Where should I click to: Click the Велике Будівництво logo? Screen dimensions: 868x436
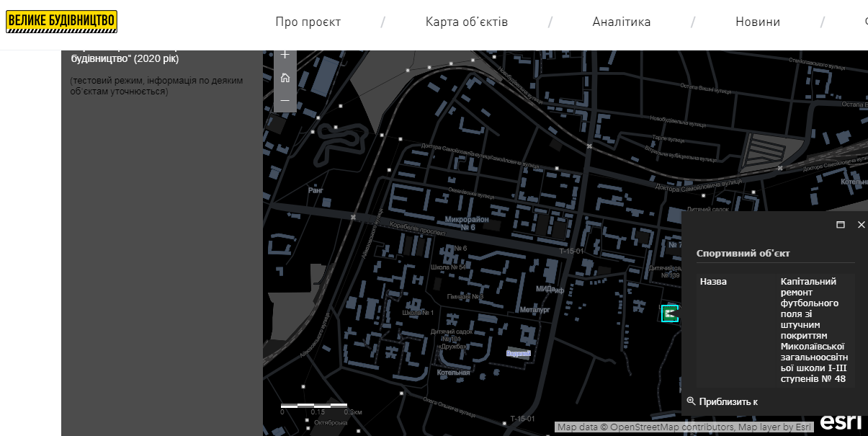[x=61, y=22]
